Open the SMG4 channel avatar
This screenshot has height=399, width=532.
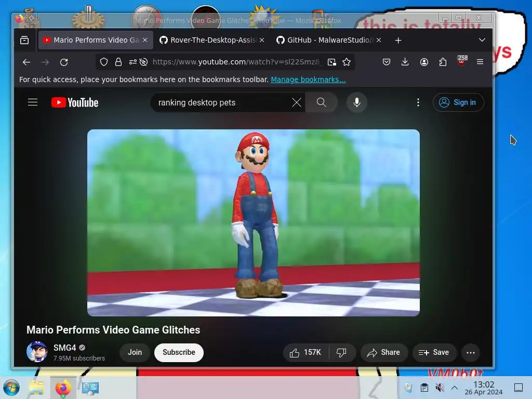[37, 352]
